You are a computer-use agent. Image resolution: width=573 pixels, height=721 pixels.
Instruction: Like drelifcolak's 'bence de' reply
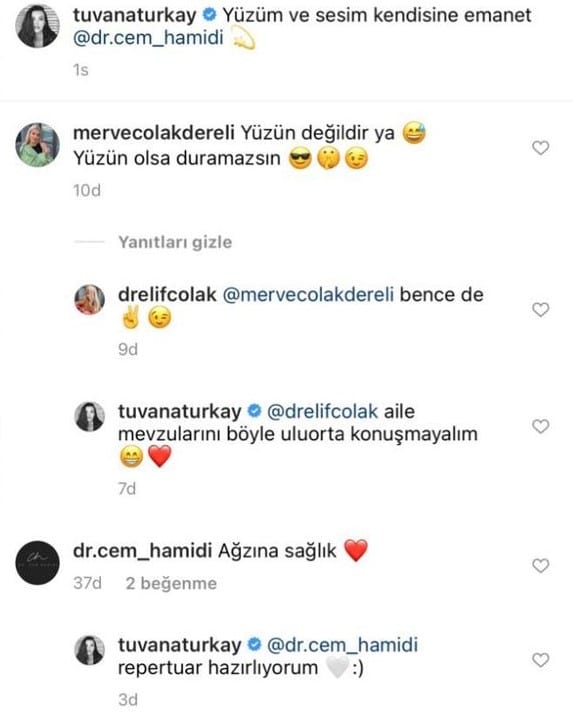pos(540,310)
